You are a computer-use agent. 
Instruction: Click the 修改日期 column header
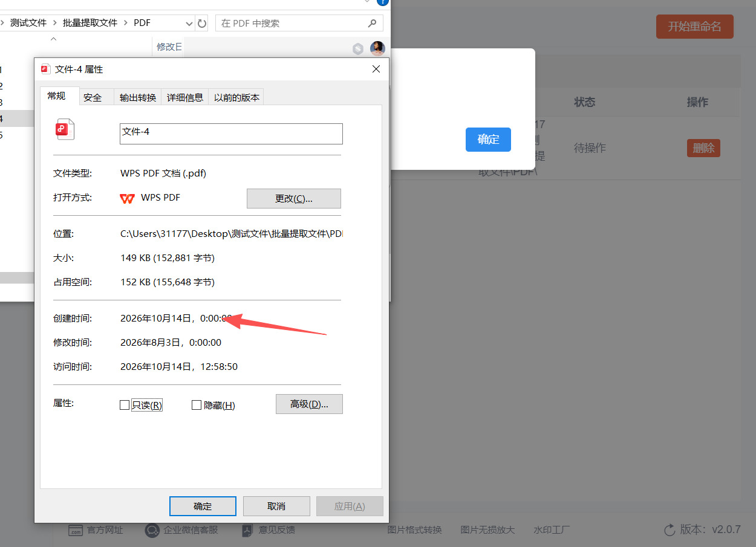169,47
